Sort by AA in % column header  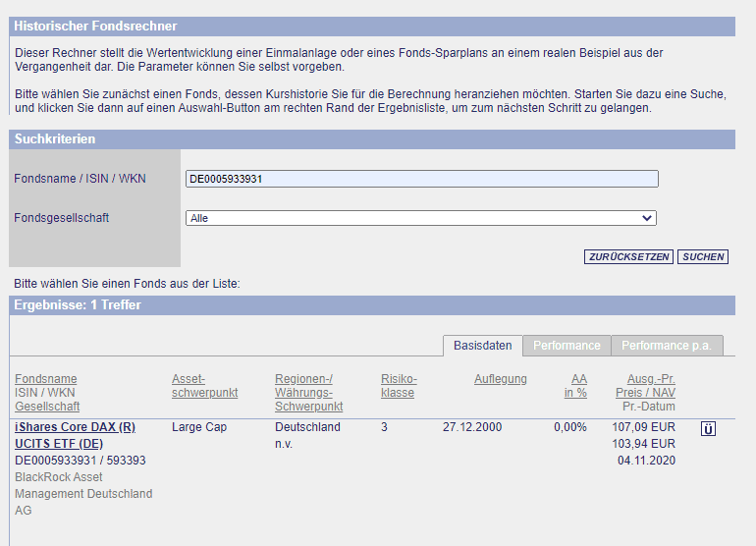pyautogui.click(x=575, y=386)
